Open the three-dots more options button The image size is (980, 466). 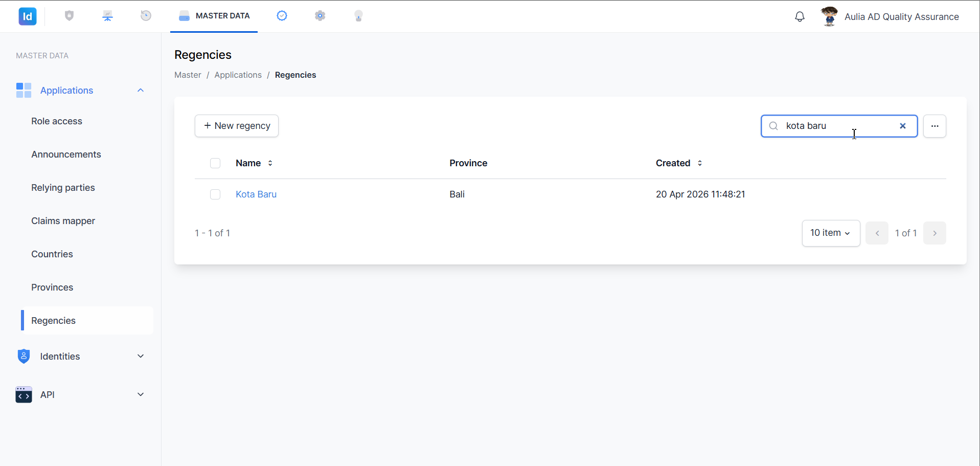point(935,126)
